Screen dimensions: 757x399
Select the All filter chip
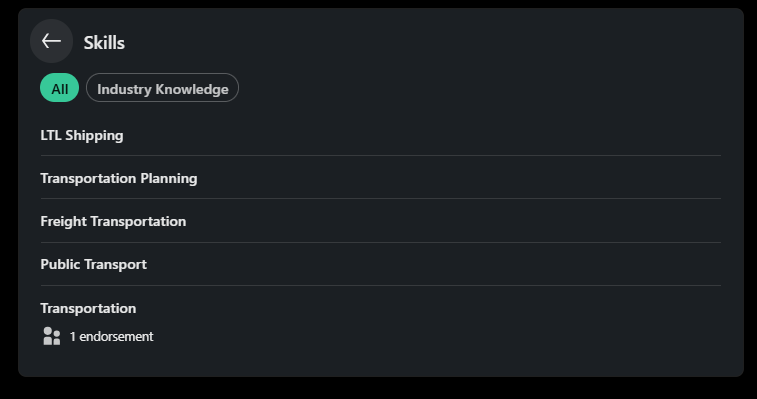59,88
